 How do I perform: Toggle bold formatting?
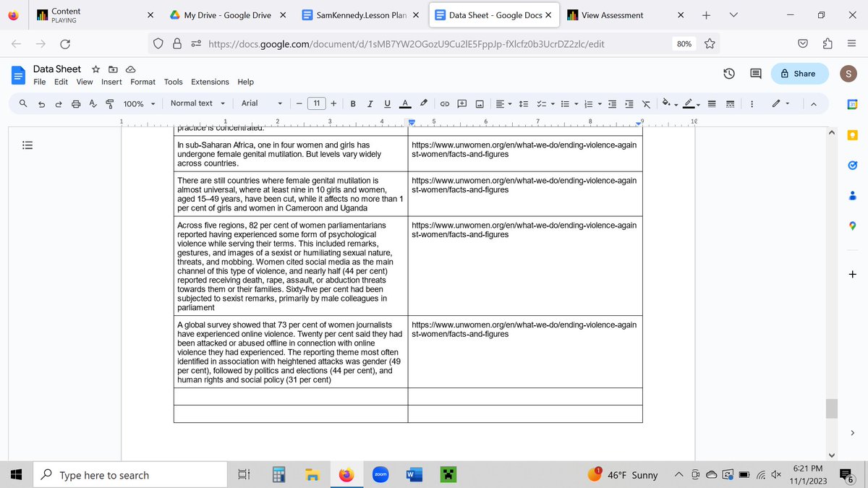(353, 103)
